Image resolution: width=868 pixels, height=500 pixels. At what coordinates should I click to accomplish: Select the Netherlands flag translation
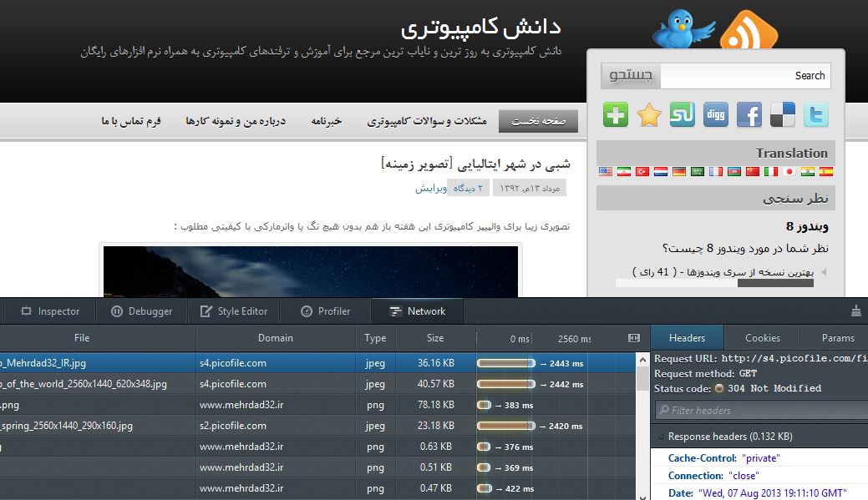pos(661,171)
